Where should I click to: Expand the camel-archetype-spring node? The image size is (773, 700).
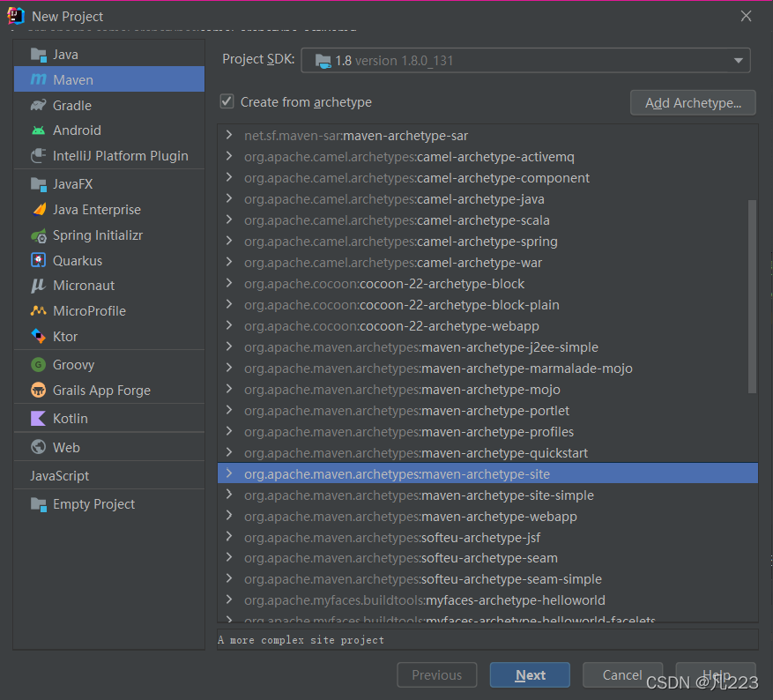coord(229,241)
